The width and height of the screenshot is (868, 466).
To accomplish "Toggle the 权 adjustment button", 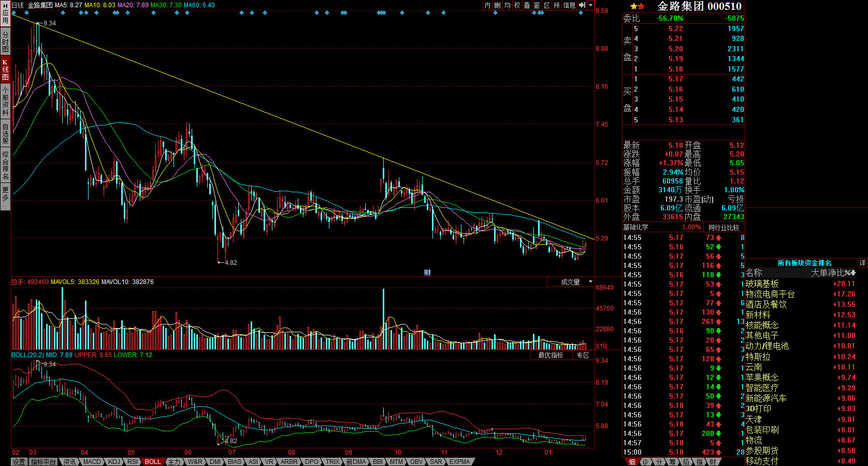I will (x=517, y=5).
